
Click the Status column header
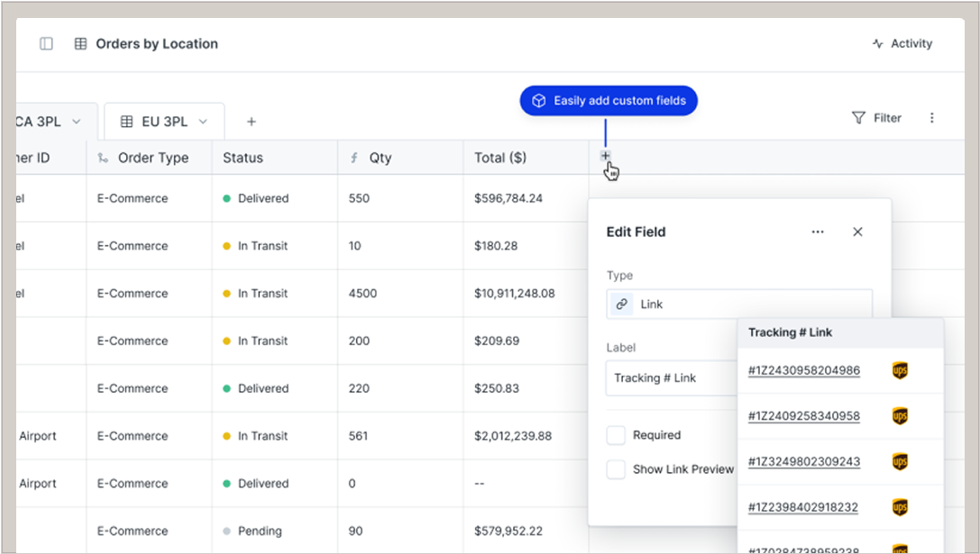pos(243,158)
